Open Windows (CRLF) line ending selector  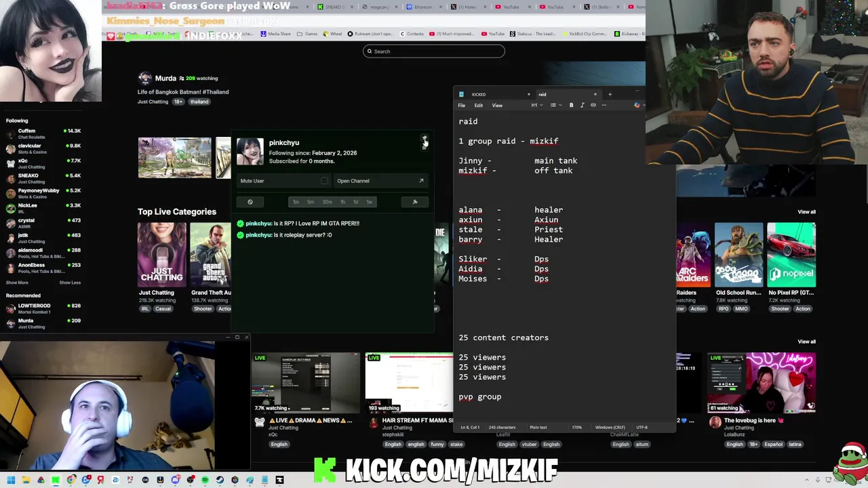click(x=610, y=428)
